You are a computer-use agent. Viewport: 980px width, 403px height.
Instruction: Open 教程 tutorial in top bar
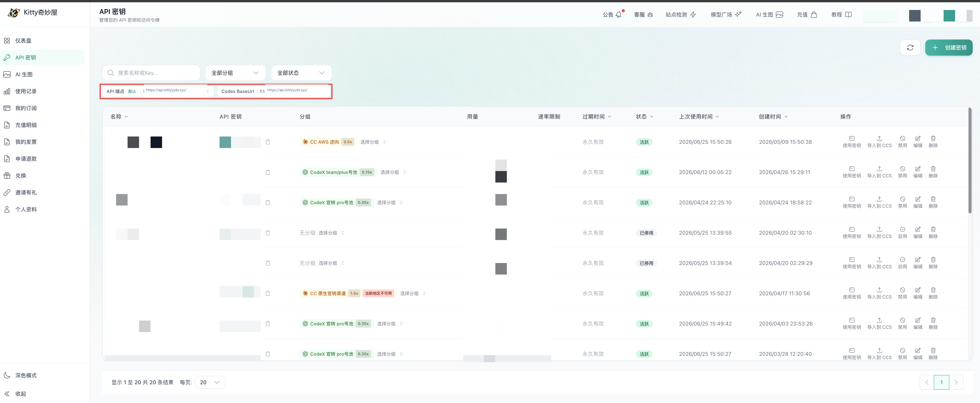point(842,14)
